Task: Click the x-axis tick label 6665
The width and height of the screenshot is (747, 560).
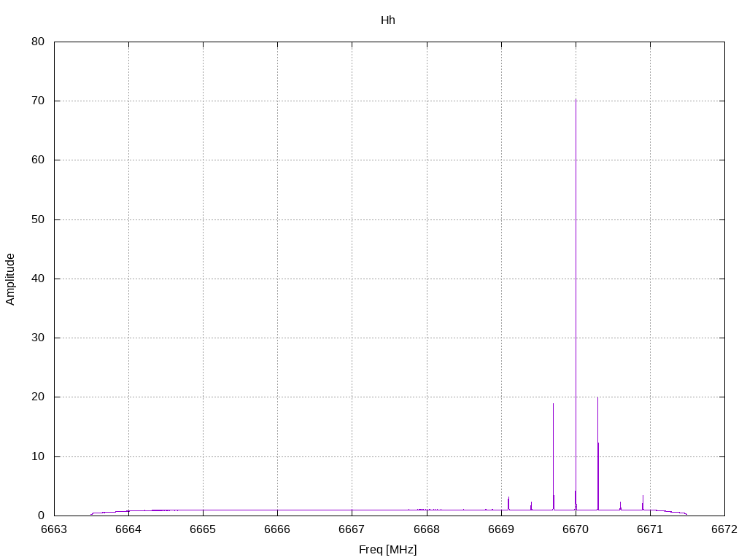Action: point(203,529)
